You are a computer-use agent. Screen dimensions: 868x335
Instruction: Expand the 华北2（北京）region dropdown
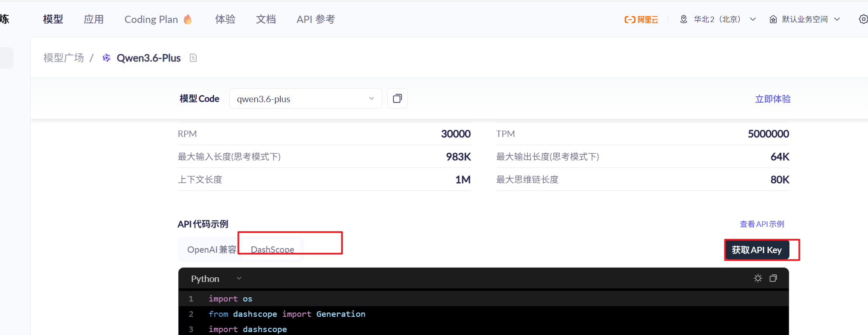tap(753, 20)
